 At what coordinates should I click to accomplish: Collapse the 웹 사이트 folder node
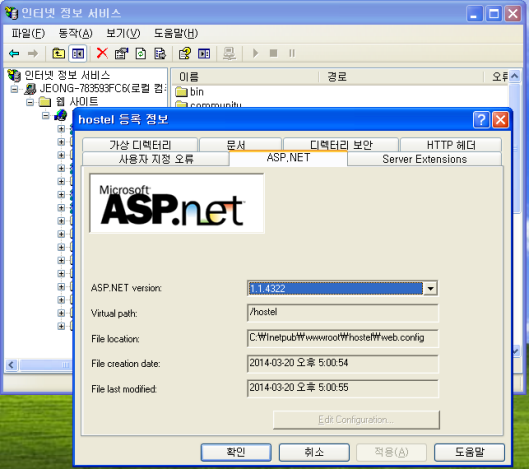pyautogui.click(x=30, y=102)
